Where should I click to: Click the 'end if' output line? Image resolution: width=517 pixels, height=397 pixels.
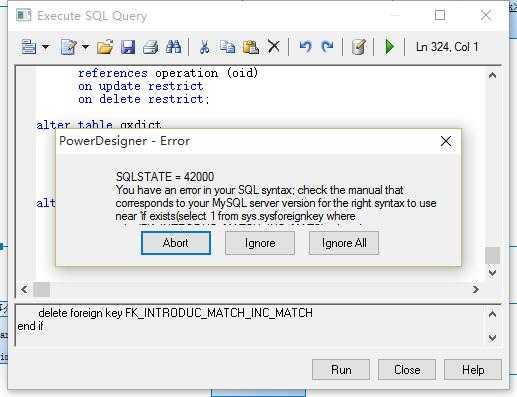click(30, 326)
